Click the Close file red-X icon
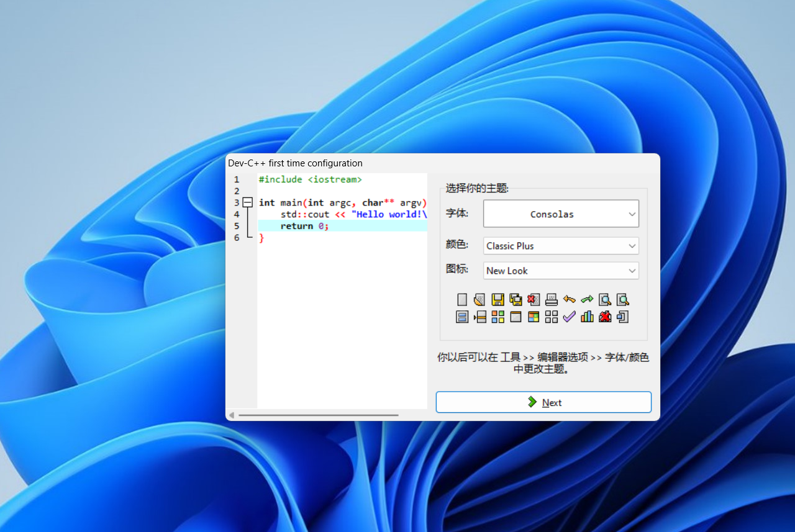 (534, 300)
